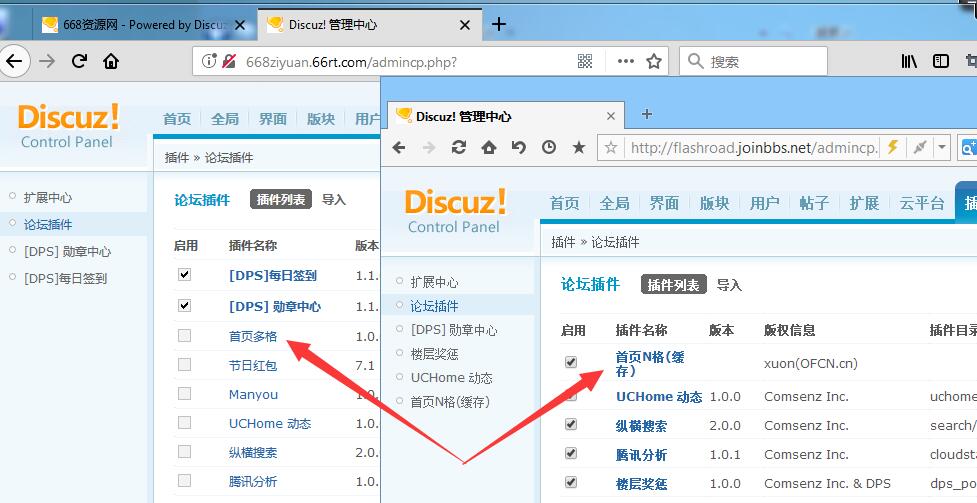Image resolution: width=977 pixels, height=503 pixels.
Task: Open 首页 menu in back Discuz panel
Action: pyautogui.click(x=177, y=119)
